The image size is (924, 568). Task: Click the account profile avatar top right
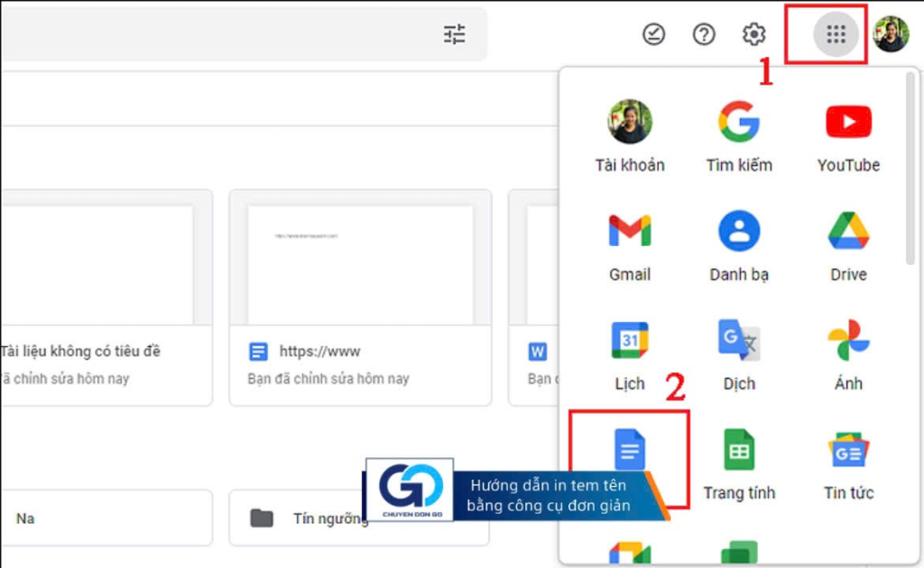click(891, 34)
